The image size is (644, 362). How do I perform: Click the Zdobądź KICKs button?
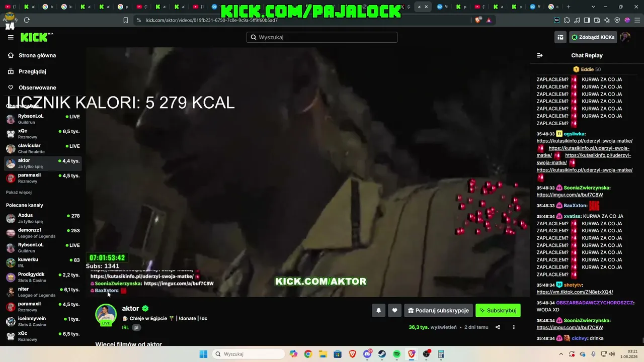pyautogui.click(x=593, y=37)
